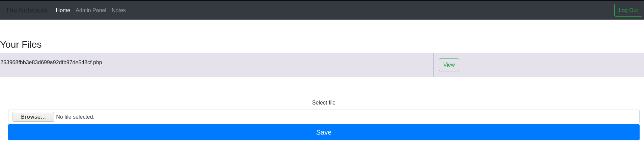The width and height of the screenshot is (644, 162).
Task: Switch to the Notes page
Action: (x=118, y=10)
